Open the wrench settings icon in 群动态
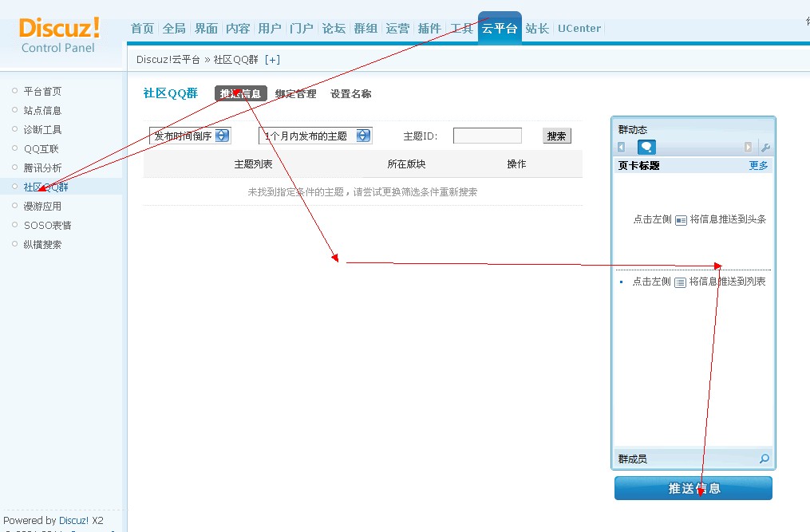Image resolution: width=810 pixels, height=532 pixels. 765,148
